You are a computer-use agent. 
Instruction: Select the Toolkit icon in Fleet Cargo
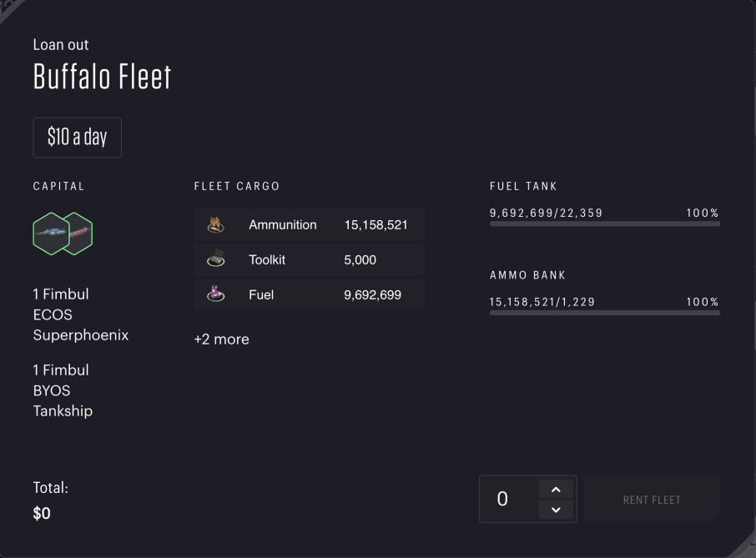[215, 259]
